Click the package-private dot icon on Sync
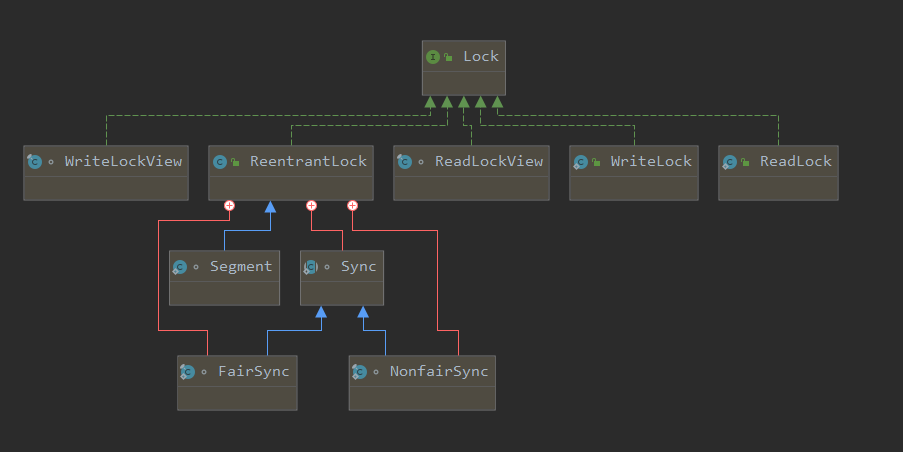903x452 pixels. pyautogui.click(x=327, y=267)
